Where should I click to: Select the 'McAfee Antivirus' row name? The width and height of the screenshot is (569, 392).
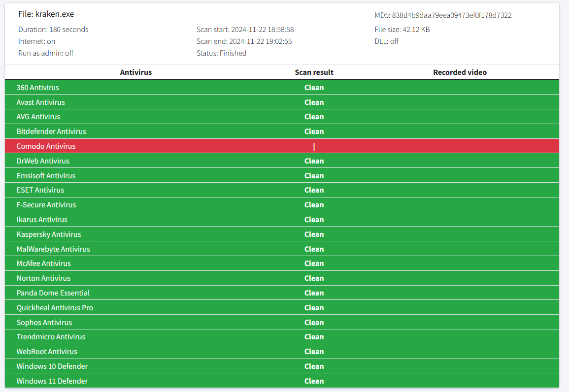click(43, 263)
